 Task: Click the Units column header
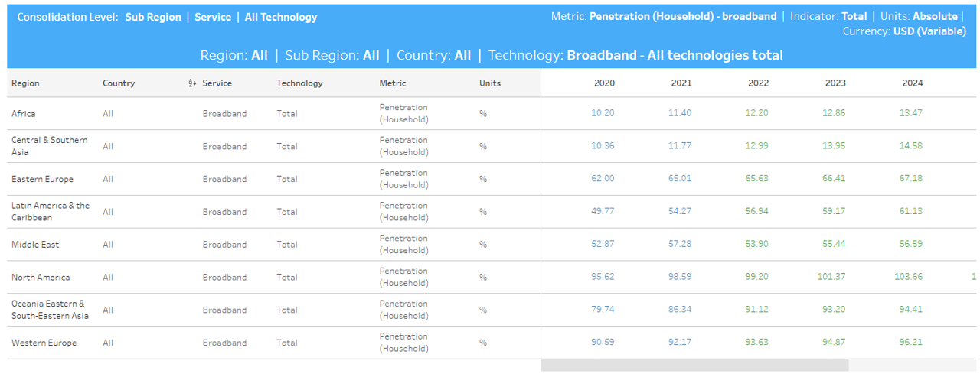[490, 83]
